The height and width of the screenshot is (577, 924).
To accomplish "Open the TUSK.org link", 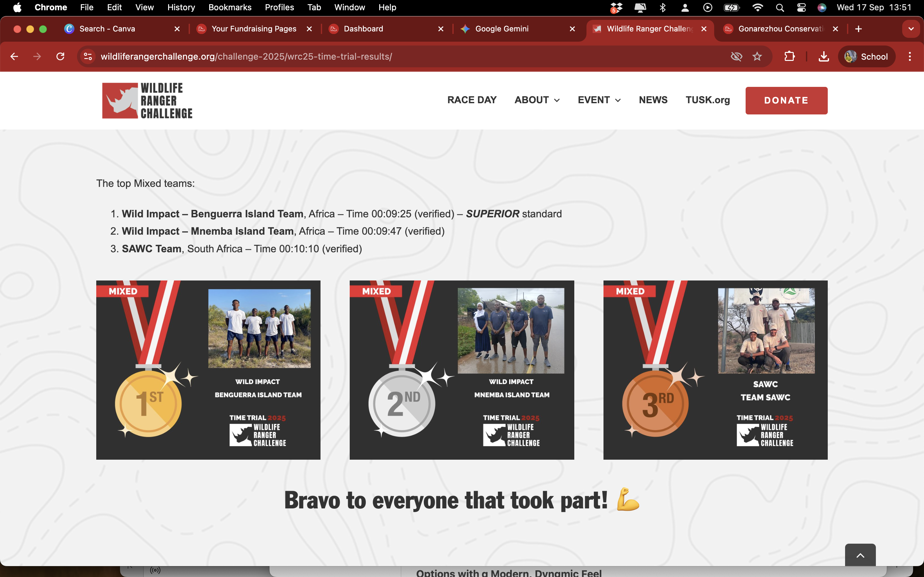I will [x=707, y=100].
